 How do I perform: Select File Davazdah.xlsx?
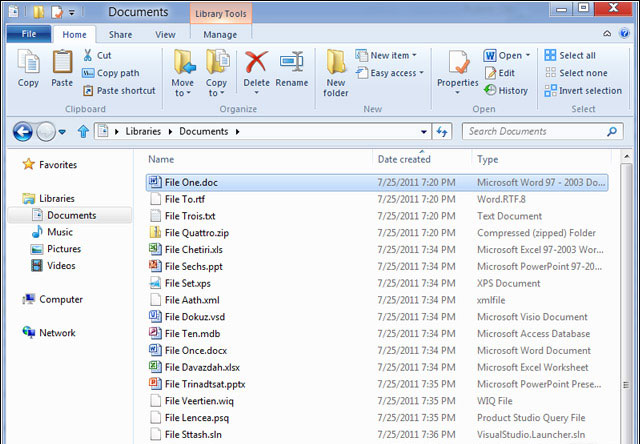[x=376, y=367]
